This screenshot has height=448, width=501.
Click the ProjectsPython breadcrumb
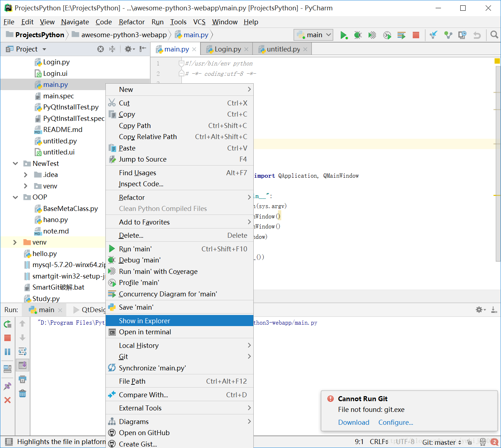[35, 35]
